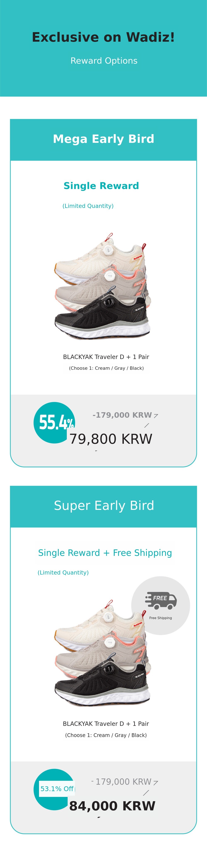207x868 pixels.
Task: Click the original price above 84,000 KRW
Action: pyautogui.click(x=123, y=781)
